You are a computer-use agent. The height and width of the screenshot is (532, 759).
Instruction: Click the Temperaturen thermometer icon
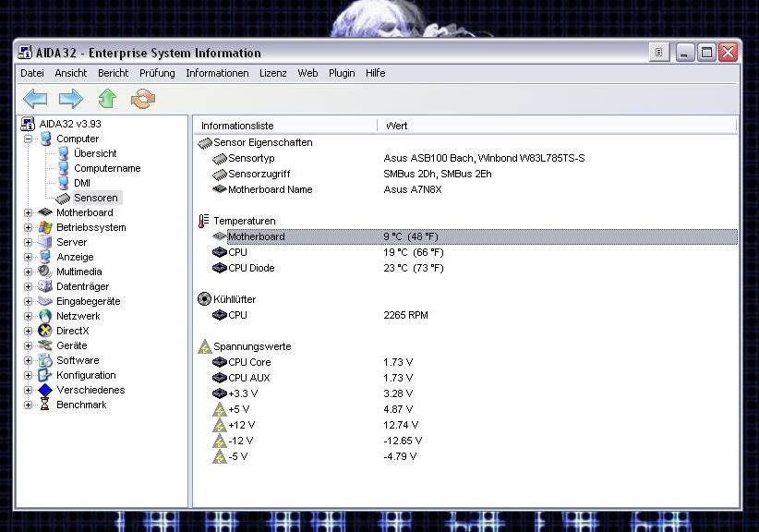tap(204, 221)
